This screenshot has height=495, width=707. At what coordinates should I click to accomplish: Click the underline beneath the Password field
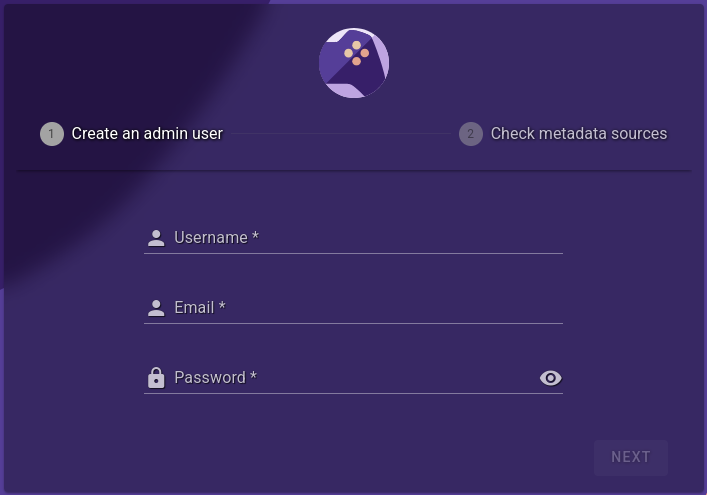pos(353,393)
